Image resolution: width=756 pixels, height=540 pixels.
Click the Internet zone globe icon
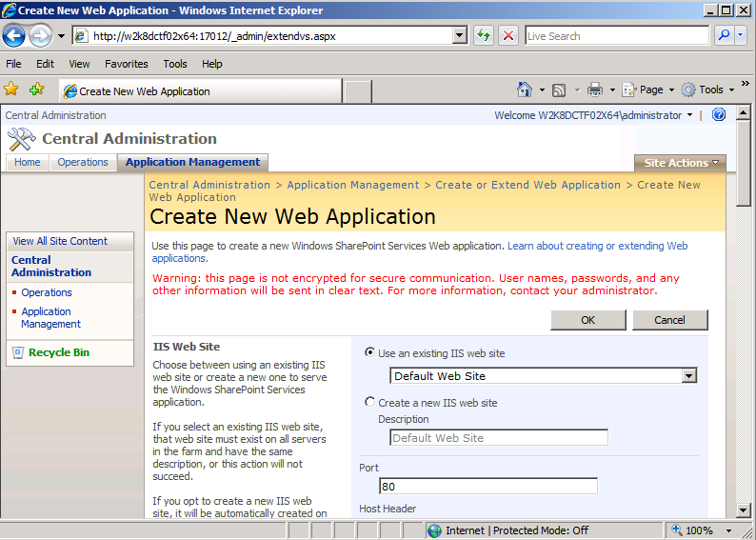(x=434, y=530)
